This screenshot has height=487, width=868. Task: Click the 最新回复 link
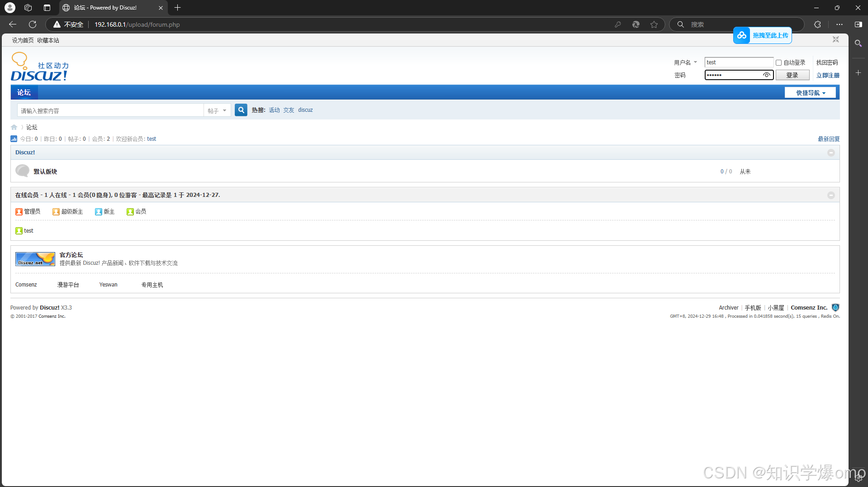[x=829, y=139]
